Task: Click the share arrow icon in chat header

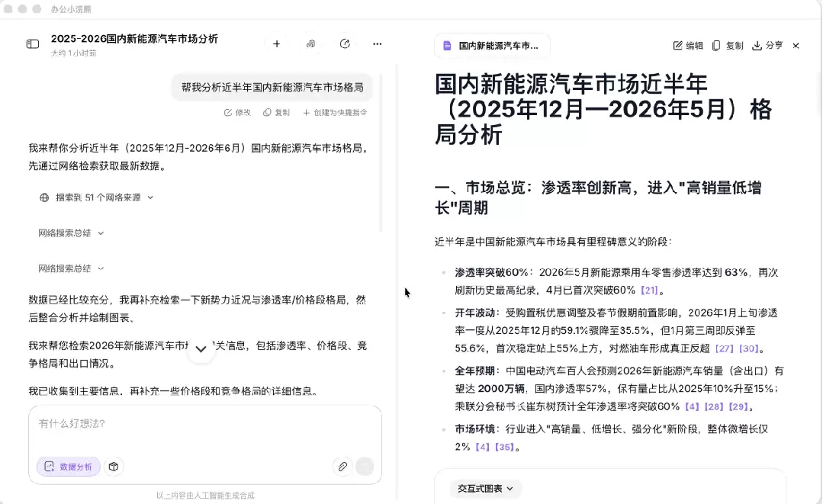Action: tap(345, 44)
